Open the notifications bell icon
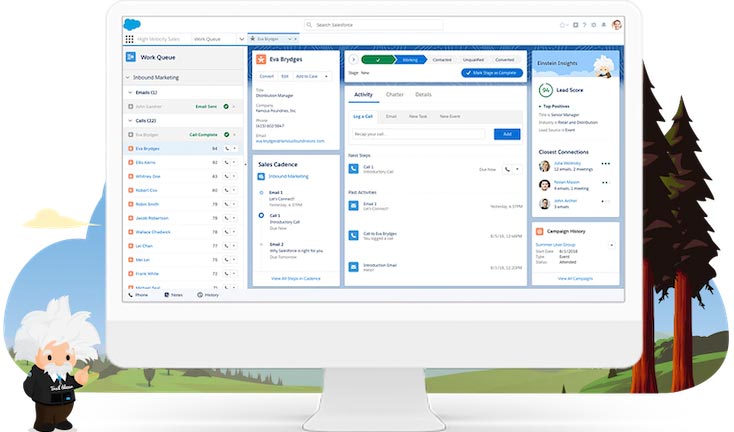Screen dimensions: 734x432 (x=603, y=25)
